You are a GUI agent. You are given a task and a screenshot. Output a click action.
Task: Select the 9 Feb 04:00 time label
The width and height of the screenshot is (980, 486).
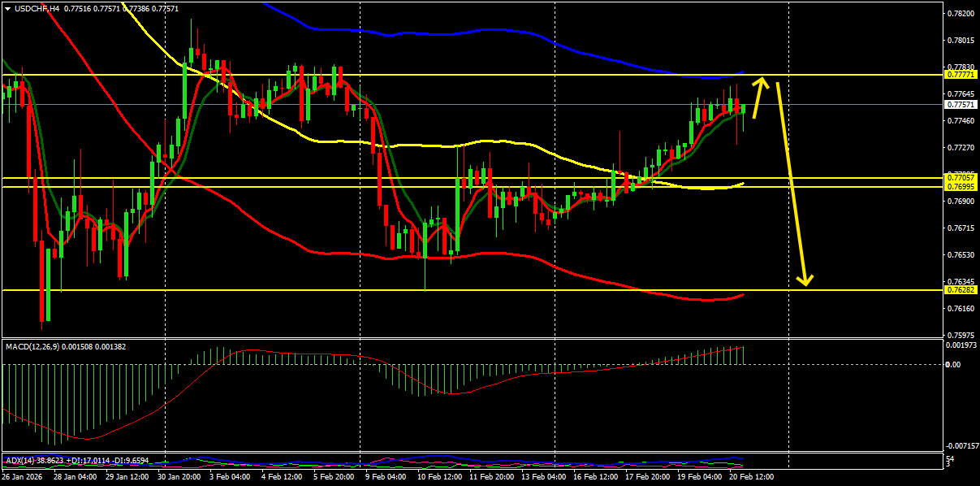386,478
